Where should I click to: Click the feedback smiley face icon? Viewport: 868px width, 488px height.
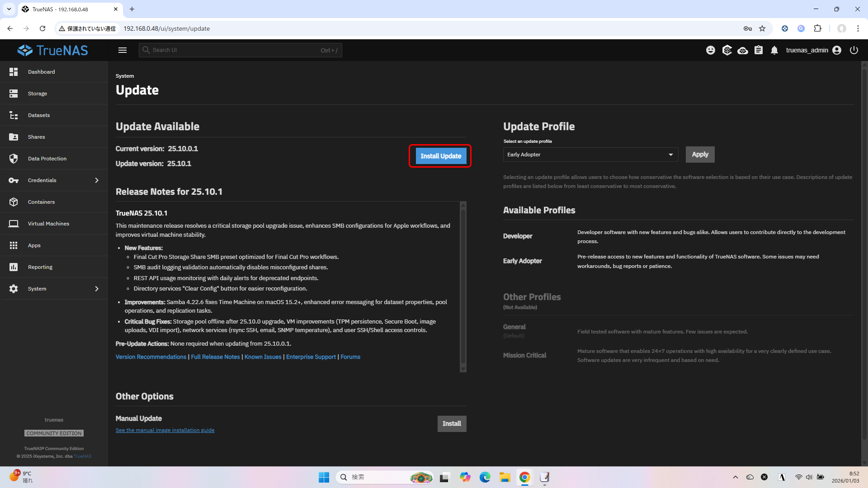tap(711, 50)
